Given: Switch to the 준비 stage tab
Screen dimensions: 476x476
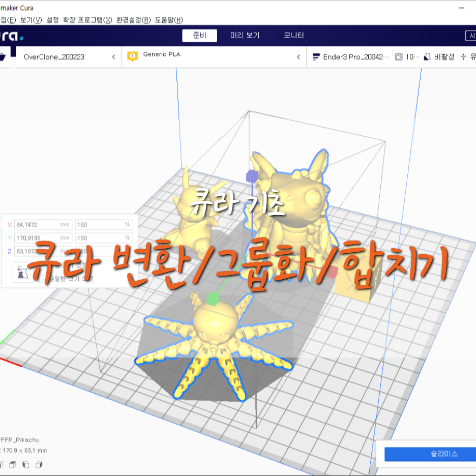Looking at the screenshot, I should click(x=199, y=36).
